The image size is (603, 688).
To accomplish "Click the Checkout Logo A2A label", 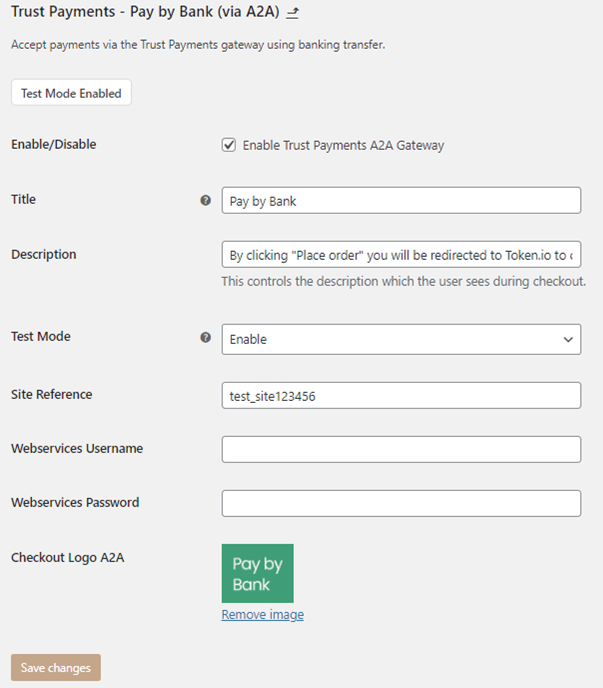I will pyautogui.click(x=67, y=557).
